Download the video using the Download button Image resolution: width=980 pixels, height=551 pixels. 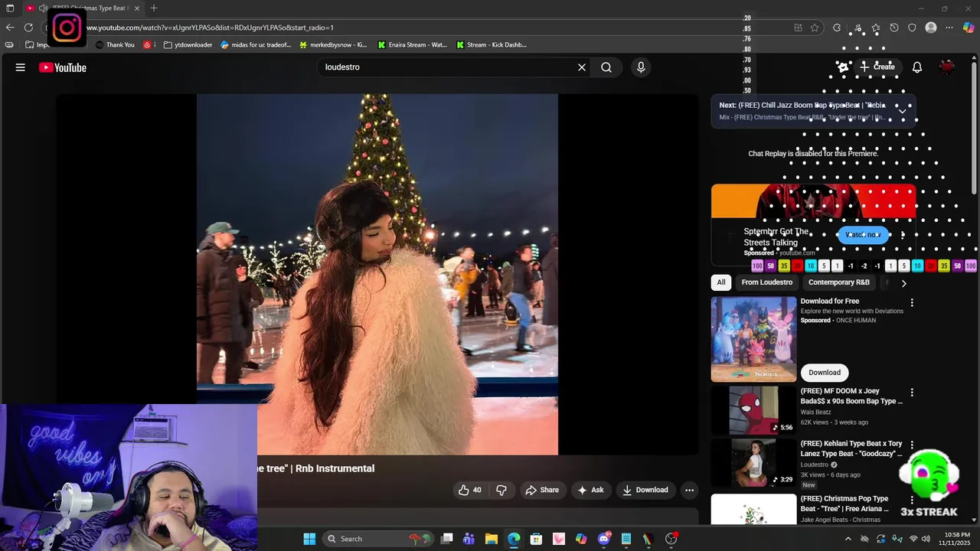[645, 490]
